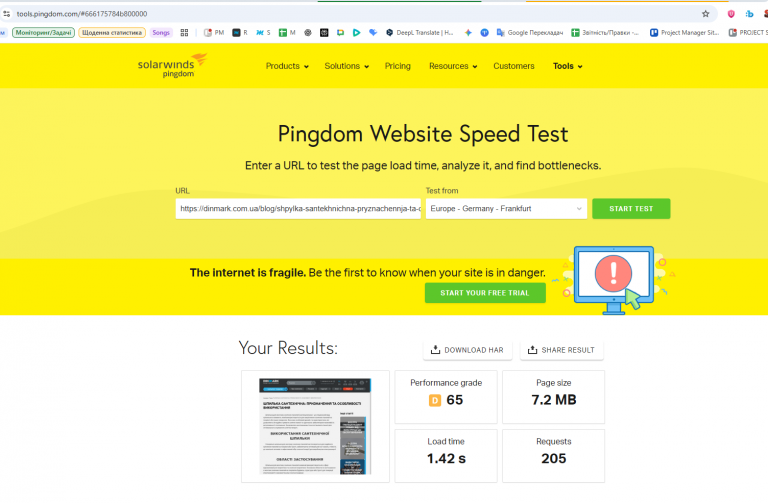Click the Your Results heading
768x503 pixels.
pos(288,348)
